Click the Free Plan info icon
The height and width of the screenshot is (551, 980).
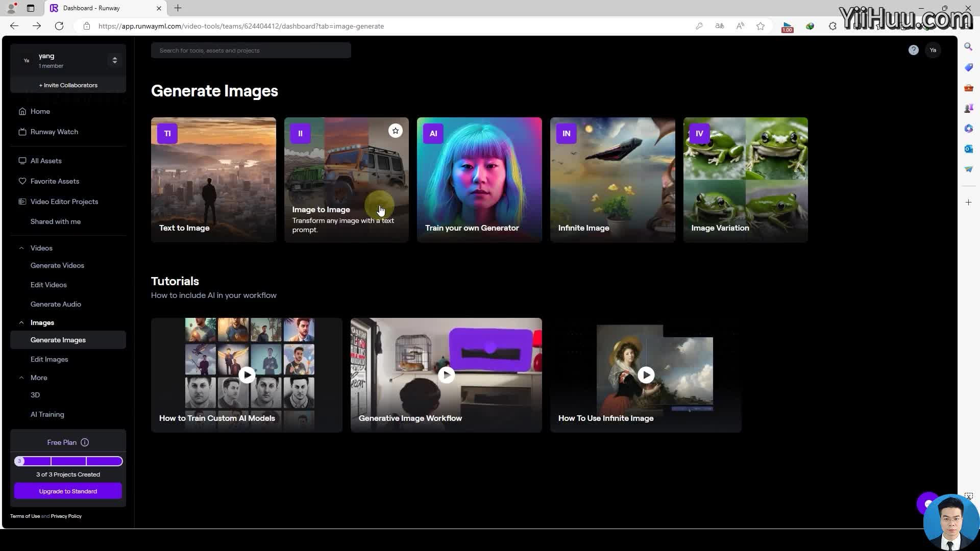pyautogui.click(x=85, y=442)
